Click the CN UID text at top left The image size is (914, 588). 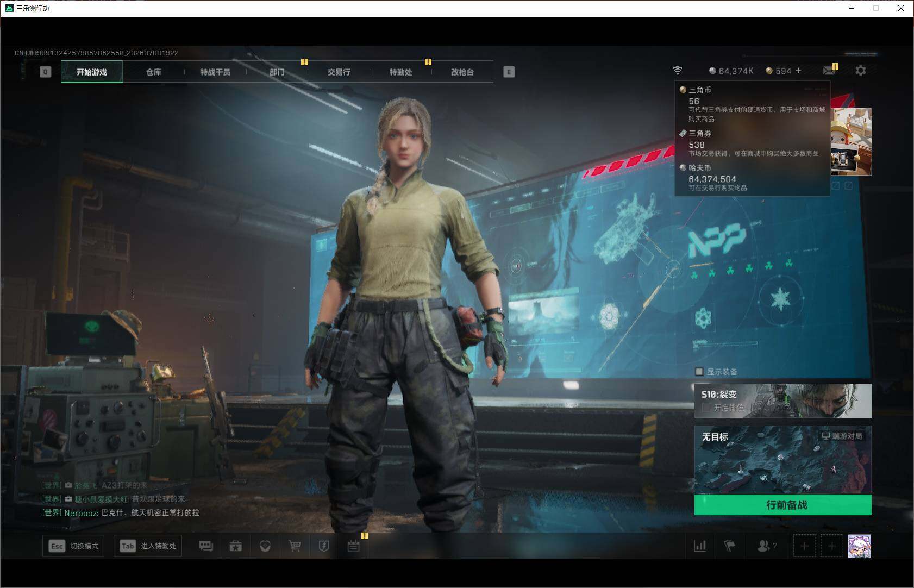click(x=97, y=53)
